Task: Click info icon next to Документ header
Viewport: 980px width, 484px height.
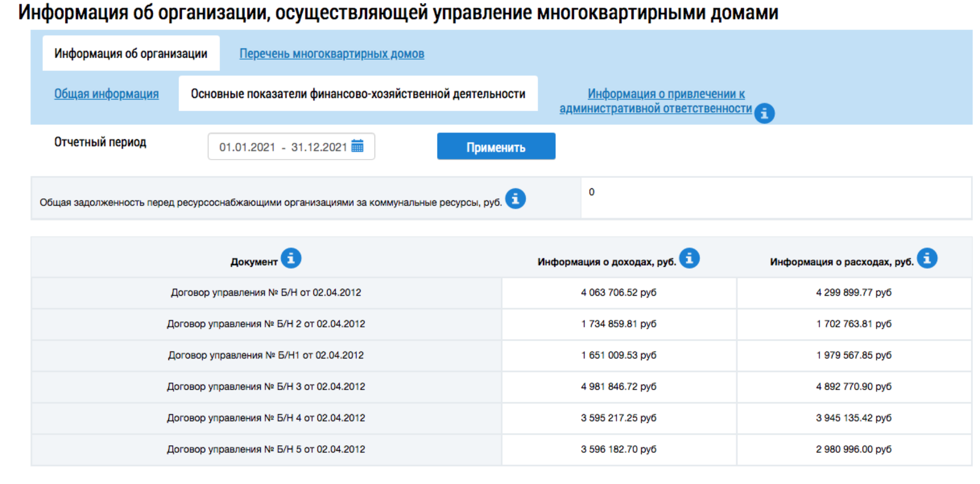Action: tap(291, 258)
